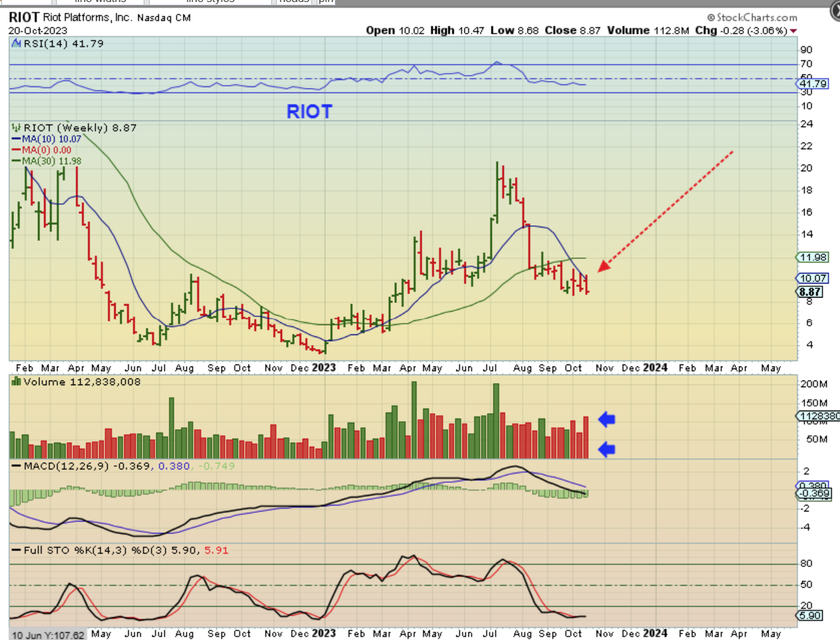Click the 'High 10.47' value
This screenshot has width=840, height=640.
[x=457, y=30]
